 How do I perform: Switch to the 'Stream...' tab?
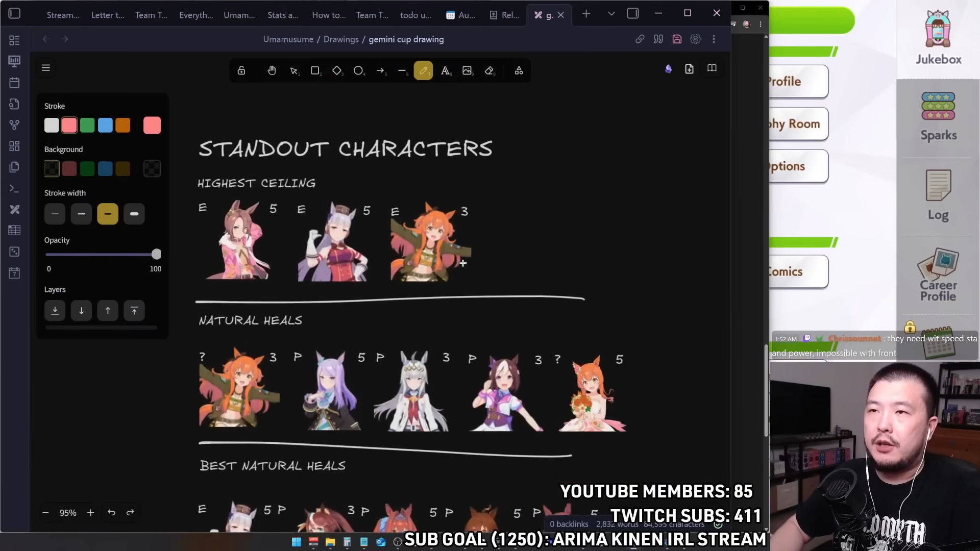(63, 15)
